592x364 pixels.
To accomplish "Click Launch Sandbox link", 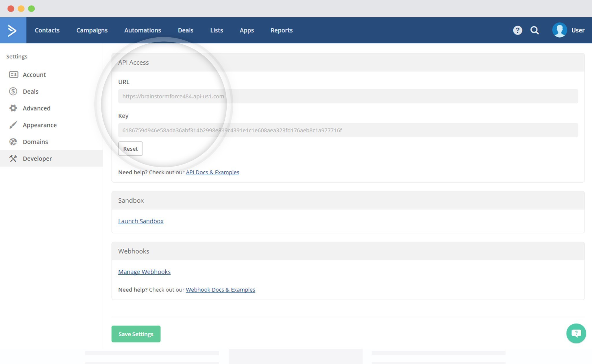I will coord(141,221).
